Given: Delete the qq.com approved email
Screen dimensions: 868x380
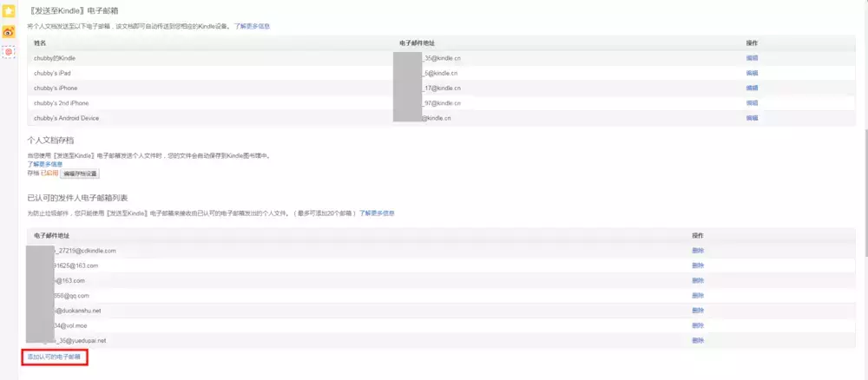Looking at the screenshot, I should point(698,295).
